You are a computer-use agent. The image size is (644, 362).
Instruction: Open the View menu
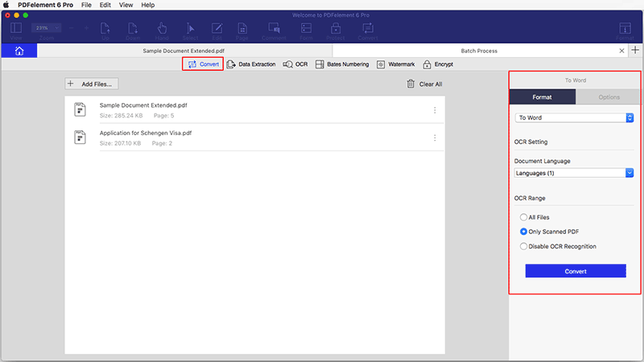coord(126,5)
